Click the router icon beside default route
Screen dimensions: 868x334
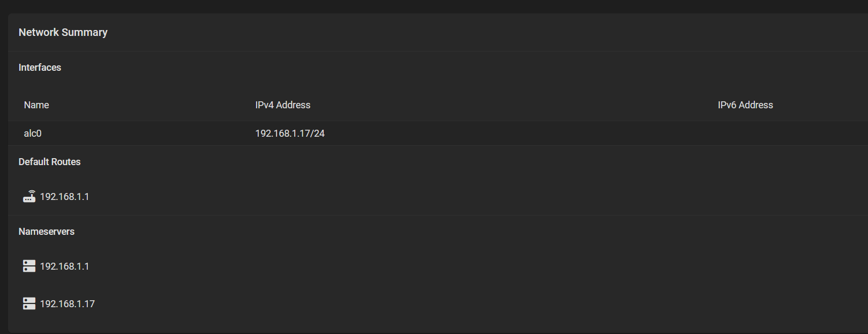point(29,197)
